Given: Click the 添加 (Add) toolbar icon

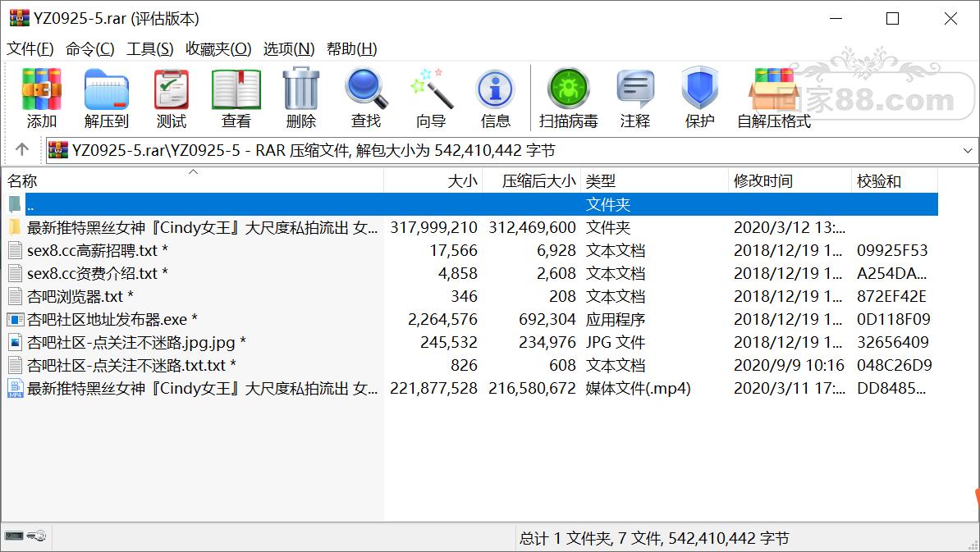Looking at the screenshot, I should [41, 89].
